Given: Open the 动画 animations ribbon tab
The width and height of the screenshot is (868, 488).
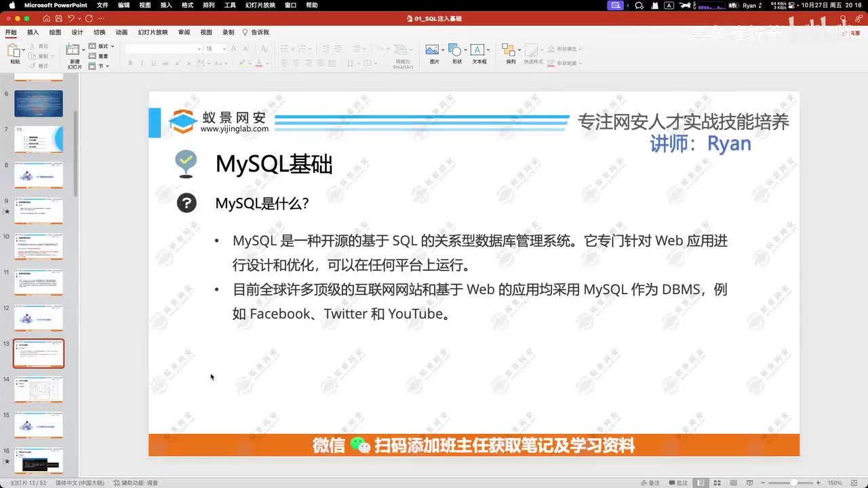Looking at the screenshot, I should tap(121, 32).
